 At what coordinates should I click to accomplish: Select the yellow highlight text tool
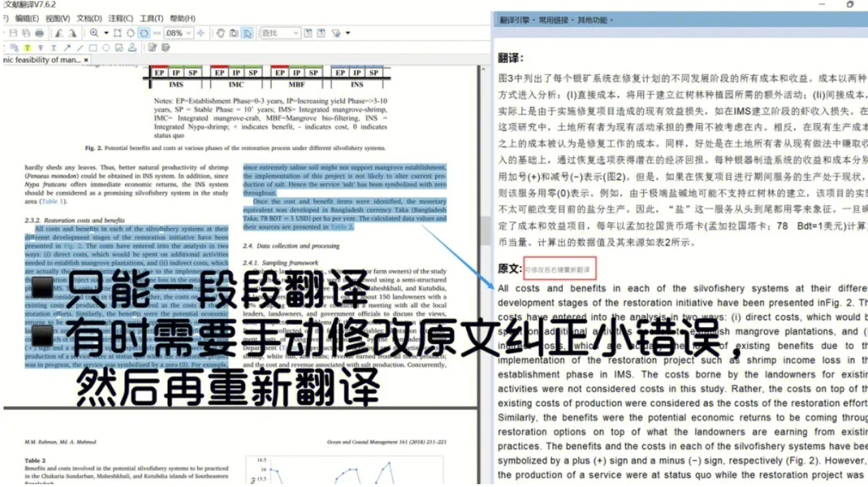(28, 47)
